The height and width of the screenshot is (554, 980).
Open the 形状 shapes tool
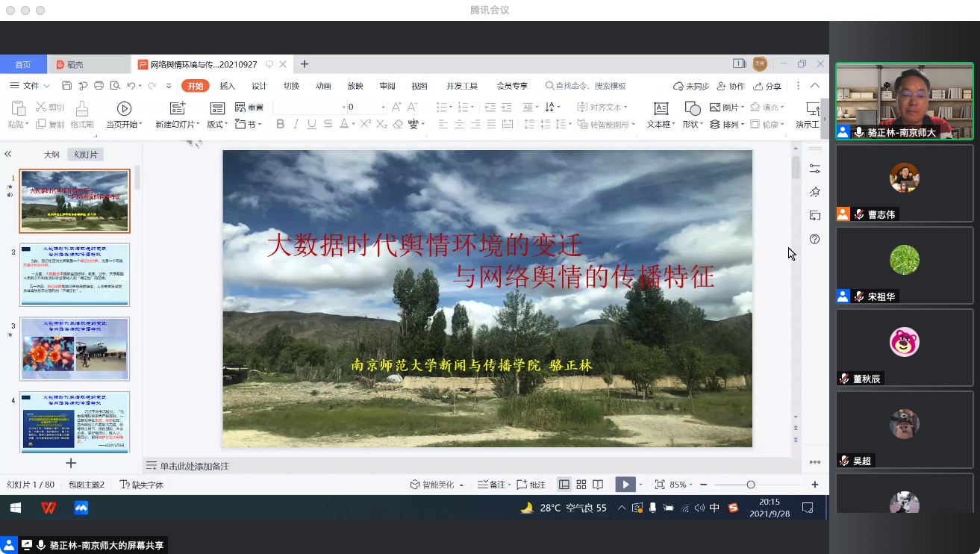click(x=692, y=109)
